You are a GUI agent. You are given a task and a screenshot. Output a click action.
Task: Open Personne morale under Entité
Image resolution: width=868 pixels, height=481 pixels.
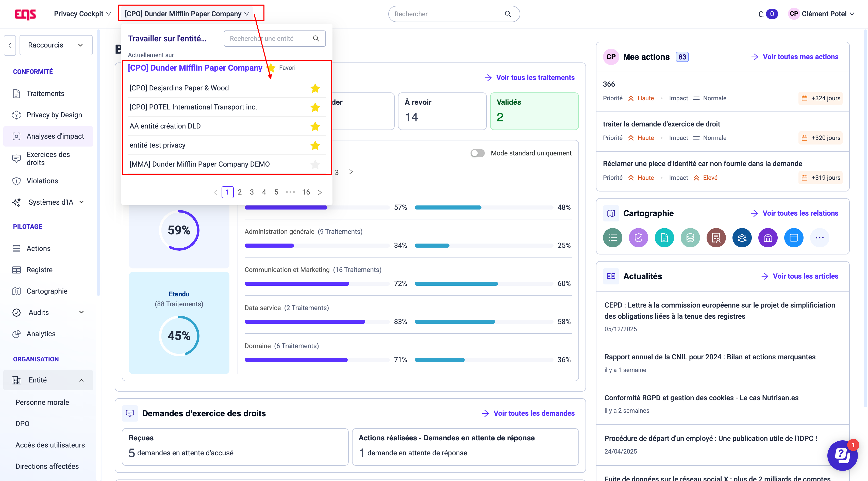(42, 403)
